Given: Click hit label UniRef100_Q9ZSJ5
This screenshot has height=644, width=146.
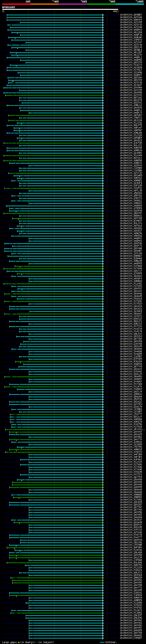Looking at the screenshot, I should pyautogui.click(x=131, y=47).
